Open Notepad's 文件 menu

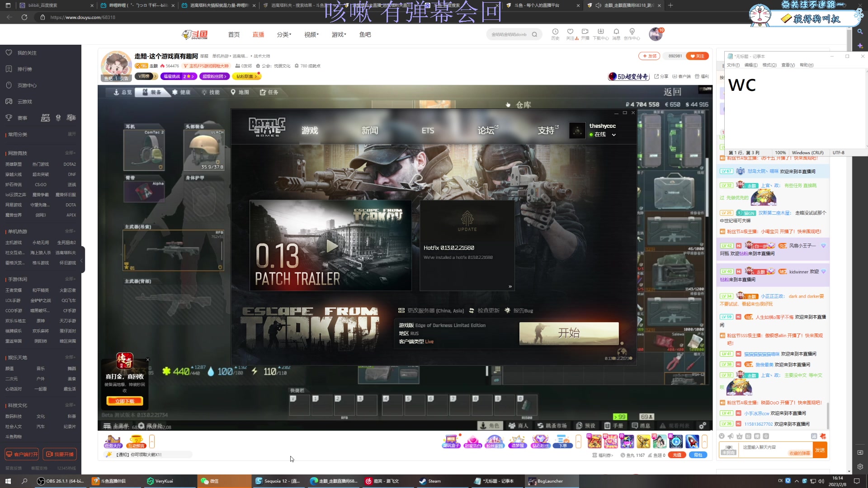733,65
